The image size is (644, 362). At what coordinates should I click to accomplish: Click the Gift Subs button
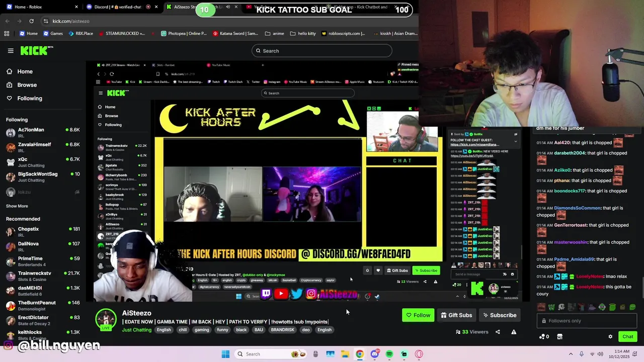coord(456,315)
